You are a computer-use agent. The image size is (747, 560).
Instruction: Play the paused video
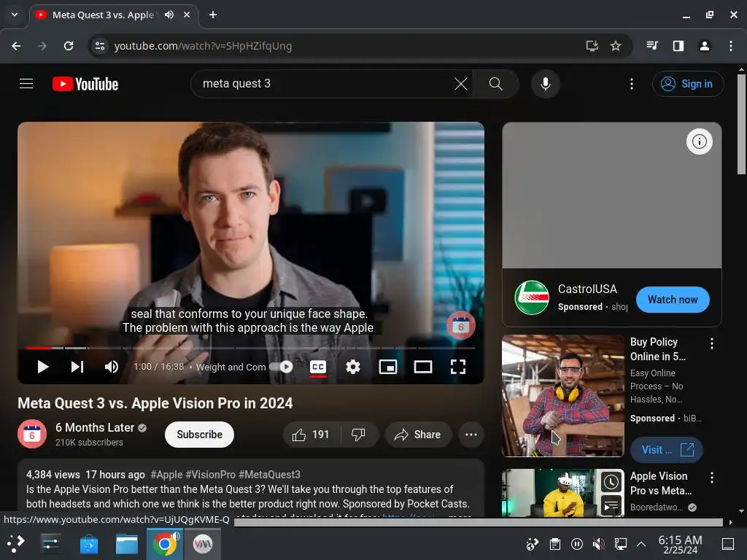tap(43, 367)
